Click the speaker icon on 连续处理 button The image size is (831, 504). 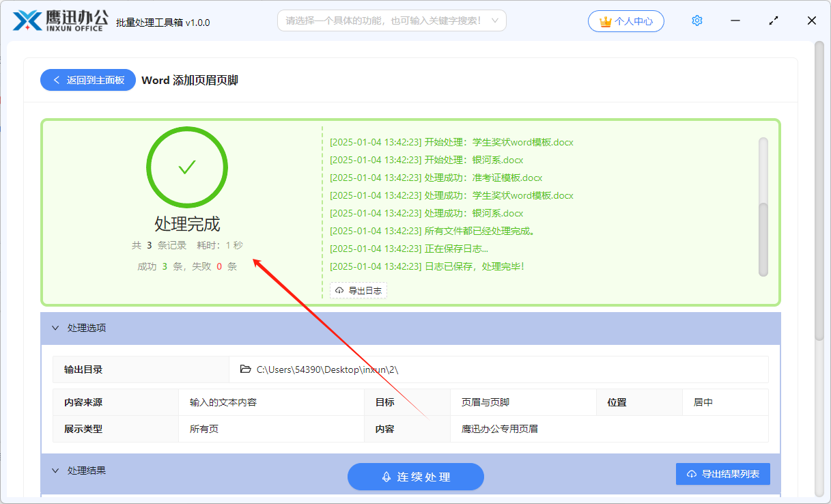(387, 477)
